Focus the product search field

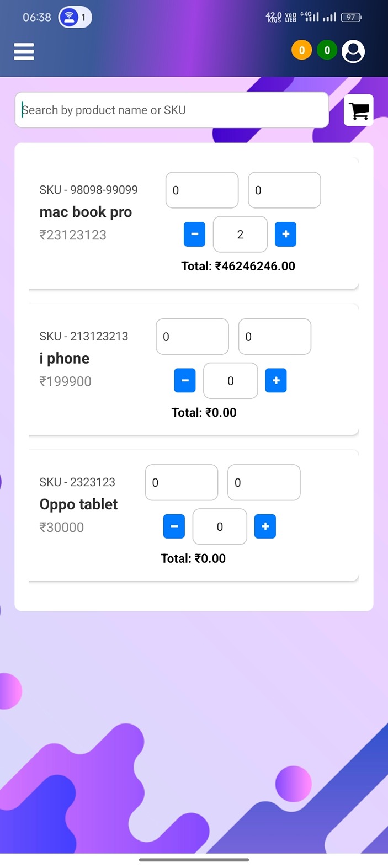[x=172, y=110]
